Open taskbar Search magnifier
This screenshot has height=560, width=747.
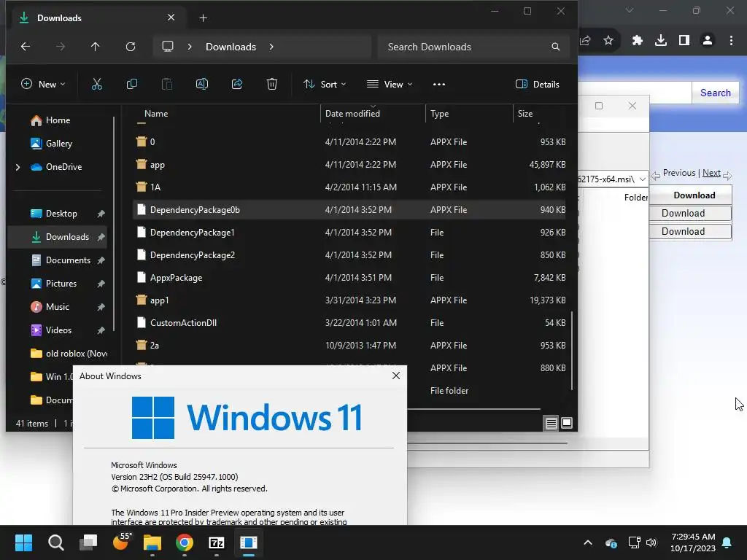pos(55,542)
